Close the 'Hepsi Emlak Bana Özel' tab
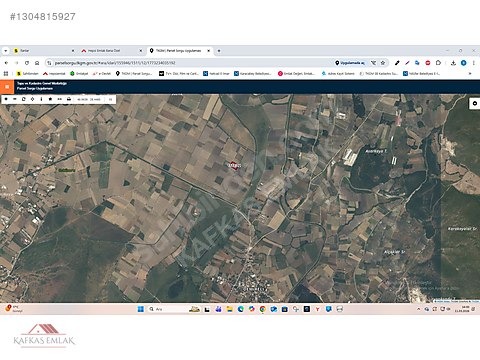The width and height of the screenshot is (480, 360). [141, 51]
